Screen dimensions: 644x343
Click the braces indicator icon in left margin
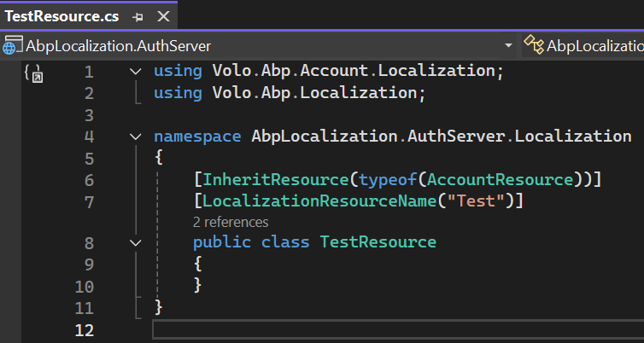tap(33, 73)
